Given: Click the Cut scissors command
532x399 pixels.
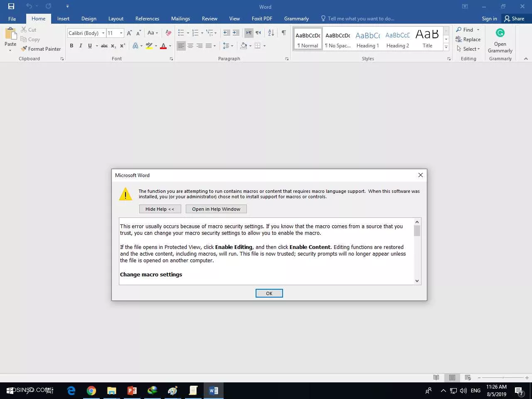Looking at the screenshot, I should pyautogui.click(x=29, y=30).
